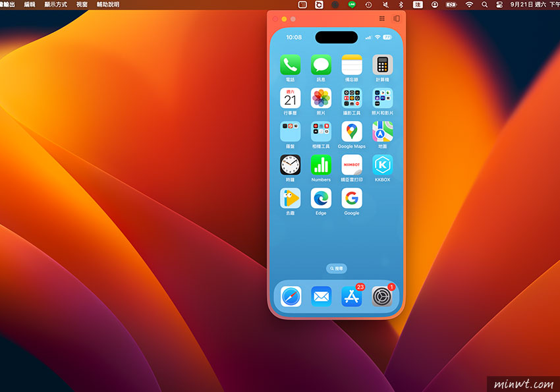
Task: Launch Microsoft Edge on the iPhone
Action: tap(321, 198)
